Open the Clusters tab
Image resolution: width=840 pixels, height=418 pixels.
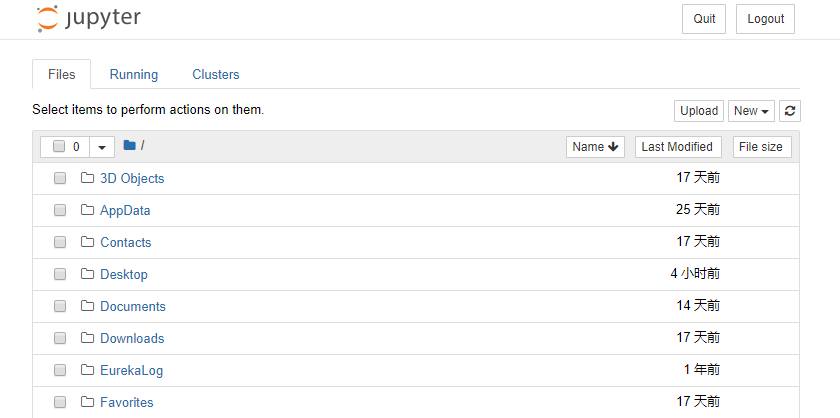coord(216,74)
